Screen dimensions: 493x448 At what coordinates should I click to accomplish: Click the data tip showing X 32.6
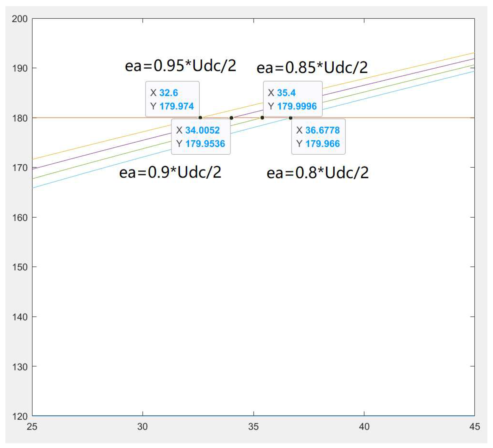172,99
